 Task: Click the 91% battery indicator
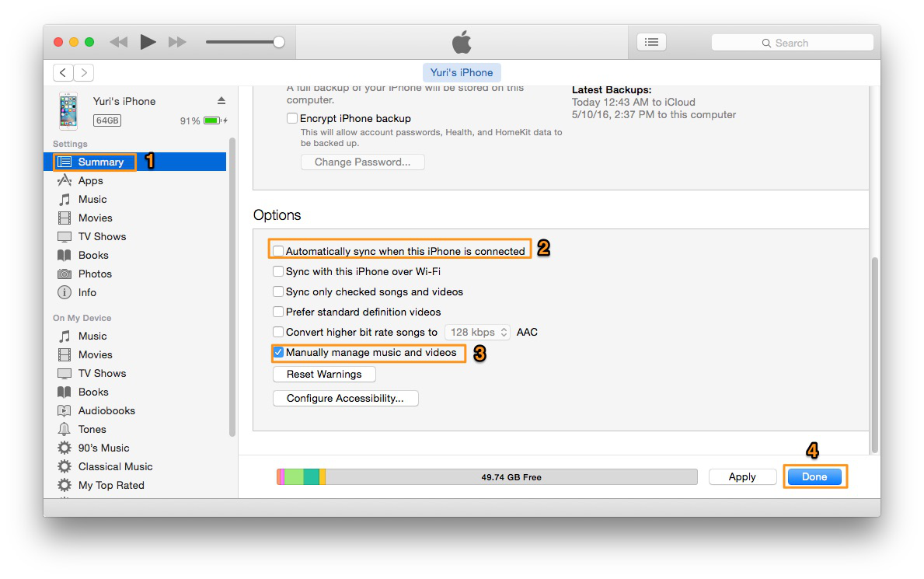click(x=204, y=121)
